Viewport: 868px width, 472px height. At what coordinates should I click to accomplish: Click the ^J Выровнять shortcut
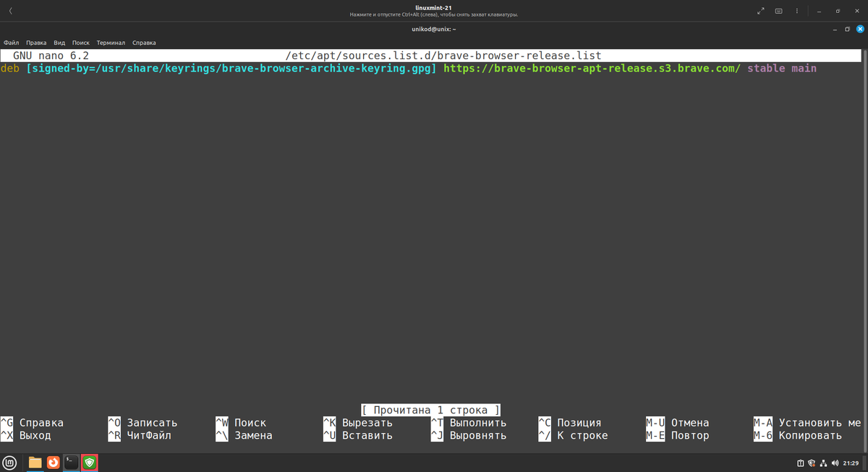click(x=469, y=436)
